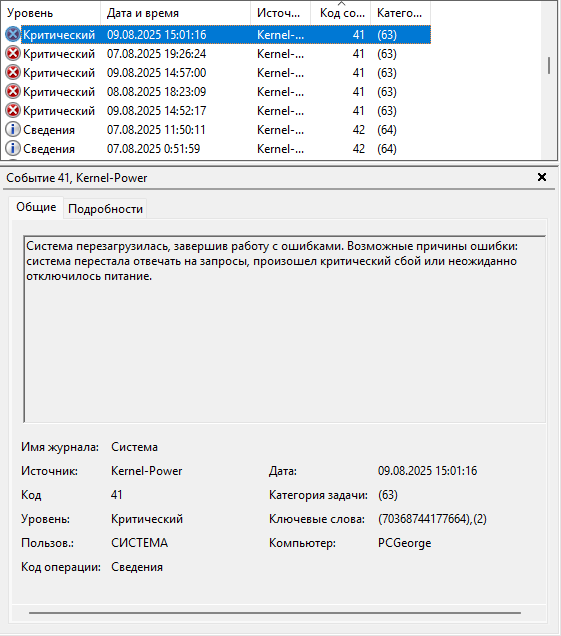561x636 pixels.
Task: Click Событие 41, Kernel-Power pane title
Action: (x=77, y=178)
